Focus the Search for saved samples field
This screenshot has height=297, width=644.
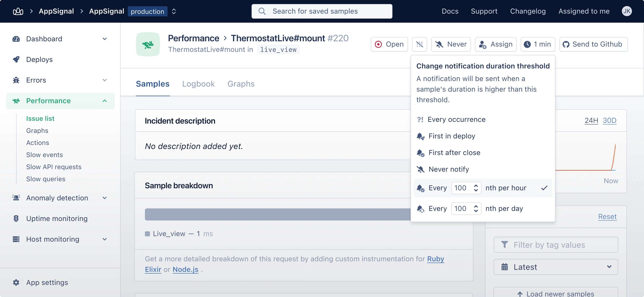(322, 11)
